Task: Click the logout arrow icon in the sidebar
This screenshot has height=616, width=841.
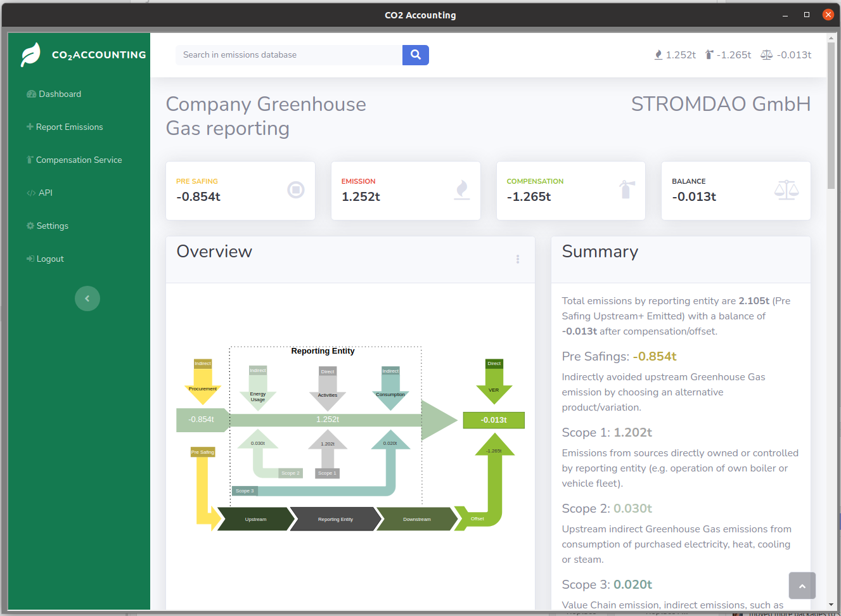Action: click(30, 259)
